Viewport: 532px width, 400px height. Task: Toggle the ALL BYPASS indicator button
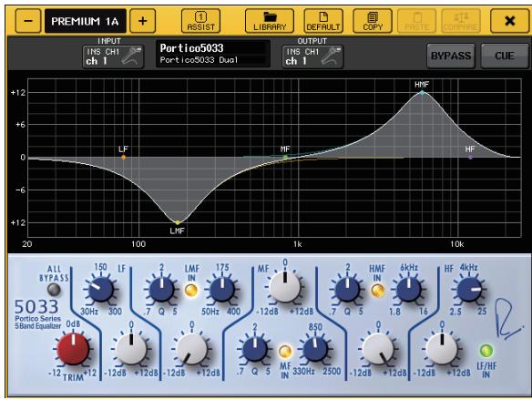tap(54, 290)
